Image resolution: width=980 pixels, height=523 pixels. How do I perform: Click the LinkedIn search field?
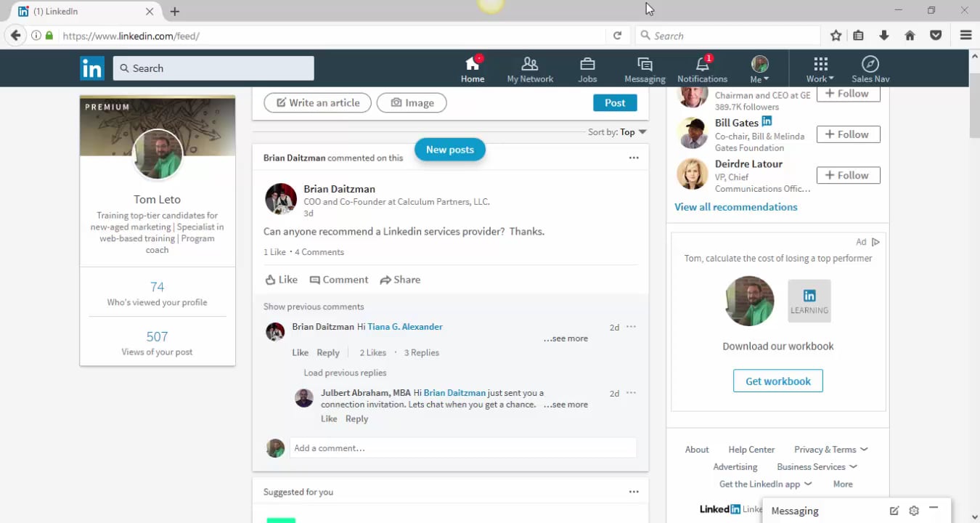point(213,68)
